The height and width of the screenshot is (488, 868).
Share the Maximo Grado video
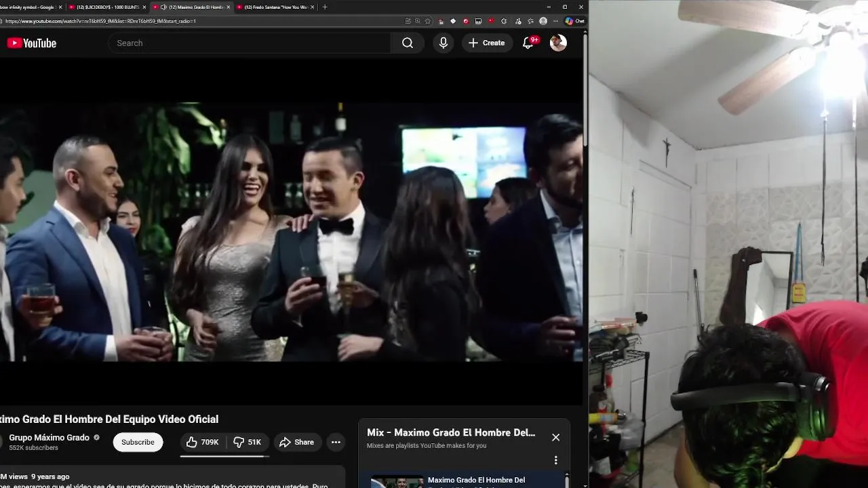[x=297, y=442]
